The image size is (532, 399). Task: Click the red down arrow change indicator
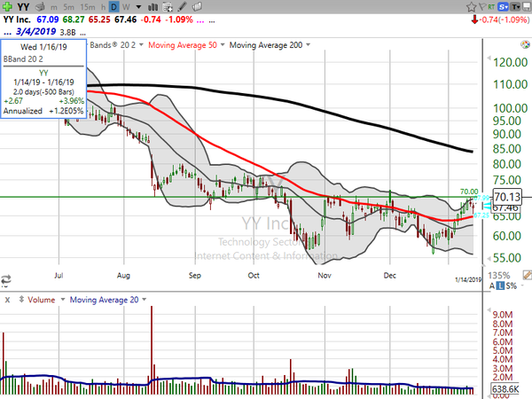pos(474,20)
